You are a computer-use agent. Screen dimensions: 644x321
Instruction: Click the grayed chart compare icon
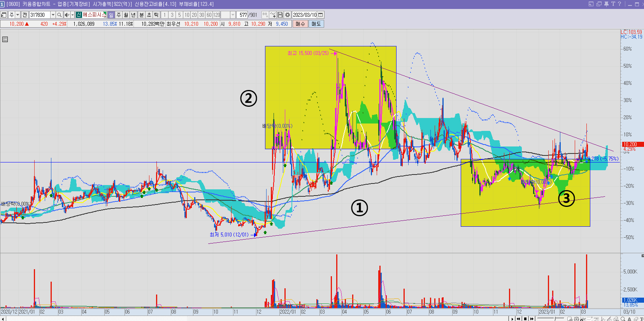(265, 15)
